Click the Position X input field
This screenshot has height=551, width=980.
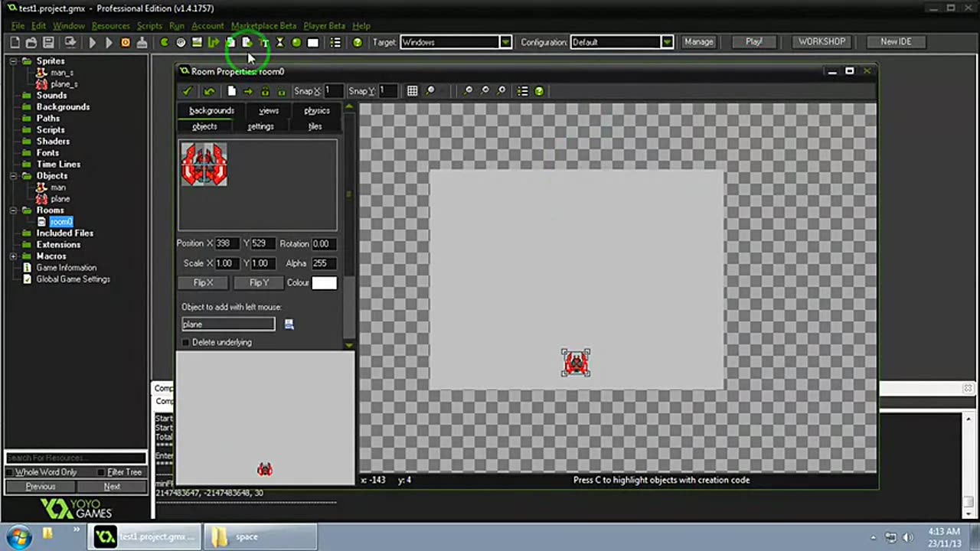(227, 243)
